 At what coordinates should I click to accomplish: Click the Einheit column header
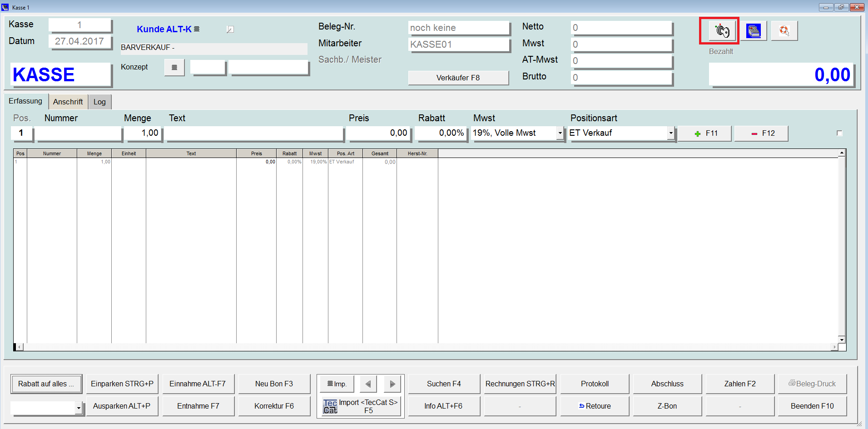[x=129, y=153]
